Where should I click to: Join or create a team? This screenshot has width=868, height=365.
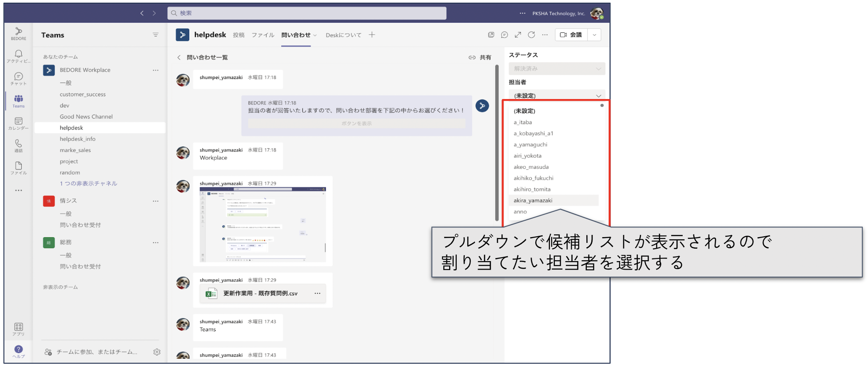(92, 352)
